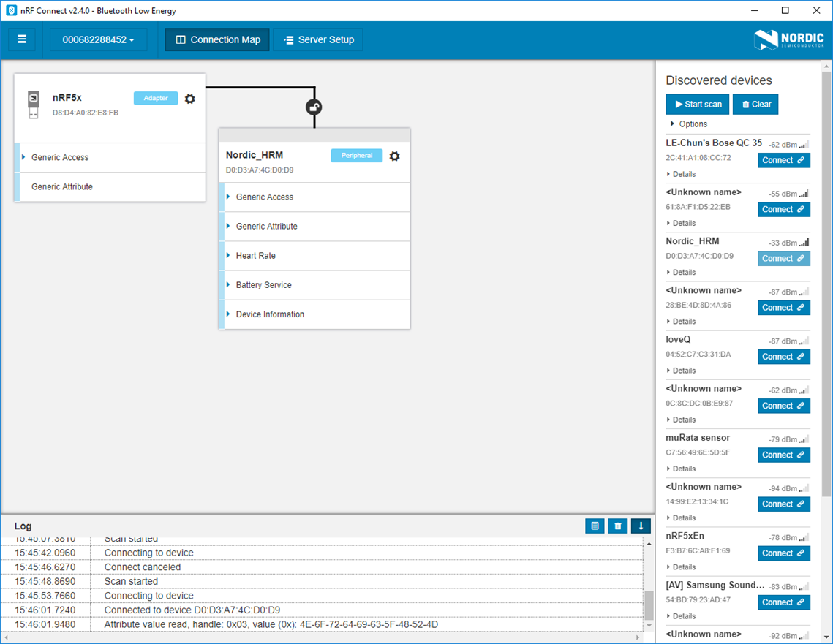Toggle log auto-scroll down arrow
Screen dimensions: 833x644
[x=641, y=526]
